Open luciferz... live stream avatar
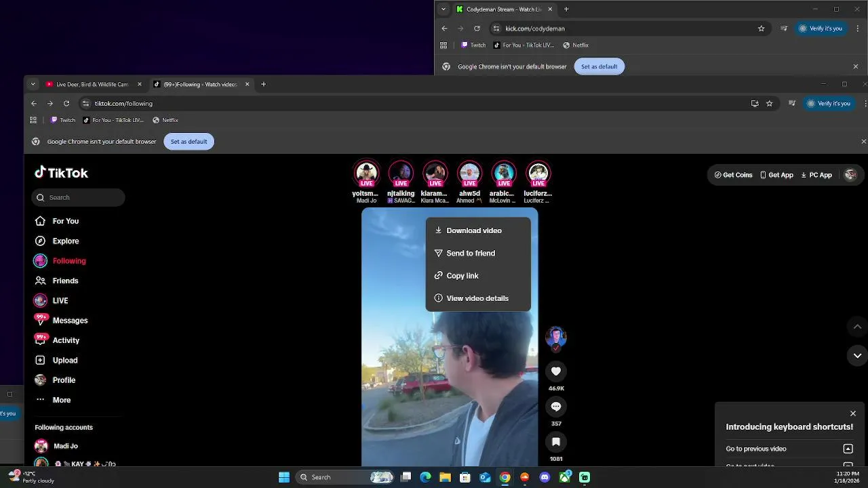This screenshot has width=868, height=488. 538,174
